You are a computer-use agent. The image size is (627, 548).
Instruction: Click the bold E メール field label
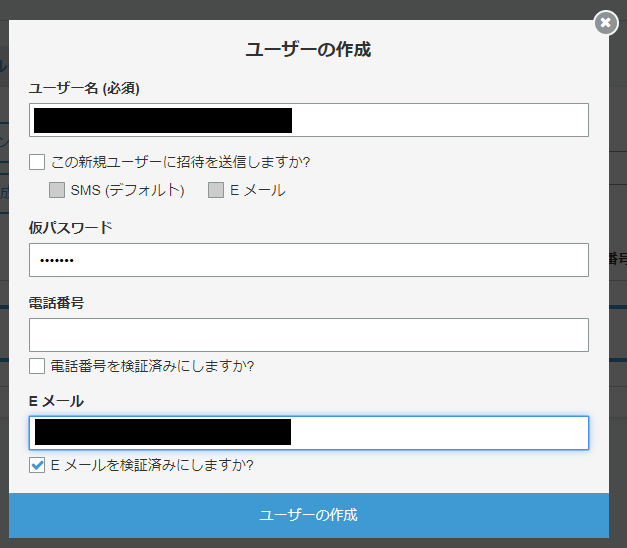point(56,401)
